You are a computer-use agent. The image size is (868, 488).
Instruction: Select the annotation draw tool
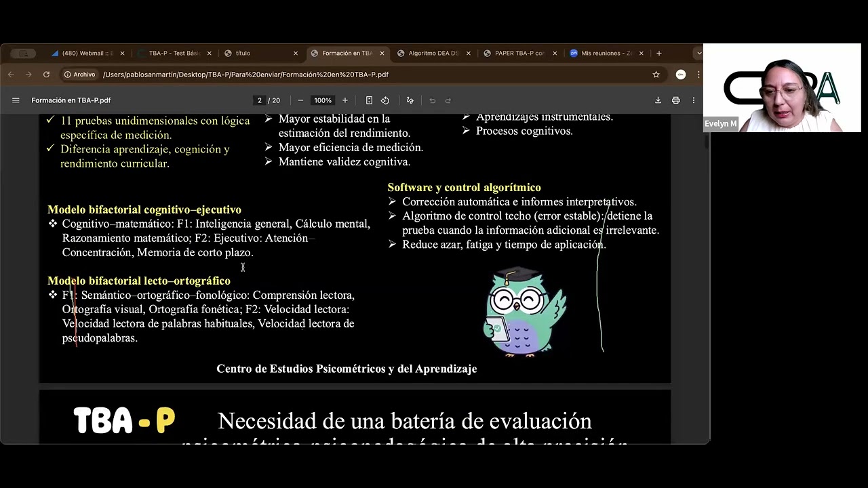410,100
